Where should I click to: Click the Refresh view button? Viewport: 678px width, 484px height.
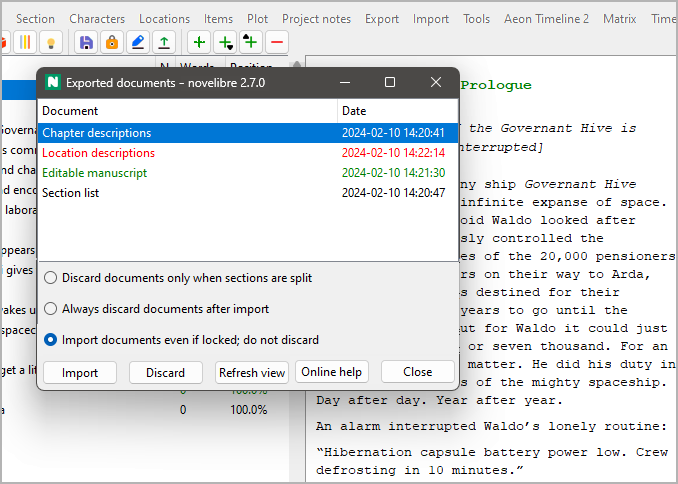pyautogui.click(x=252, y=372)
